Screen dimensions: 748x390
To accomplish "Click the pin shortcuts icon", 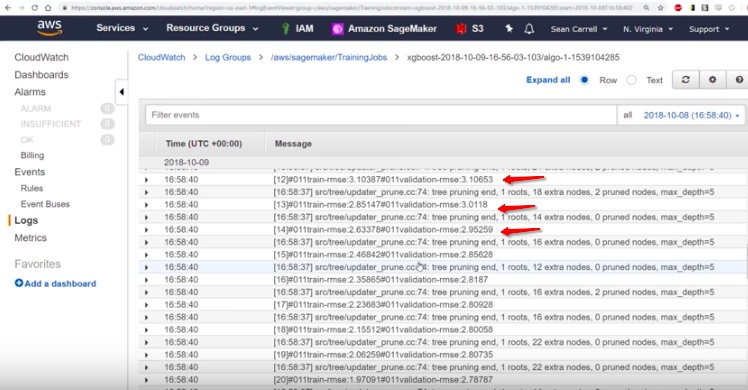I will 509,29.
